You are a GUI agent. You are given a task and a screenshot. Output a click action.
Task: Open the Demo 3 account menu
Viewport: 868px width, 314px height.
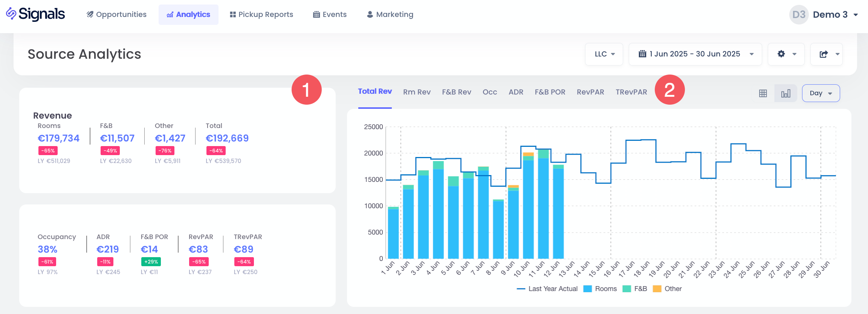(x=835, y=15)
